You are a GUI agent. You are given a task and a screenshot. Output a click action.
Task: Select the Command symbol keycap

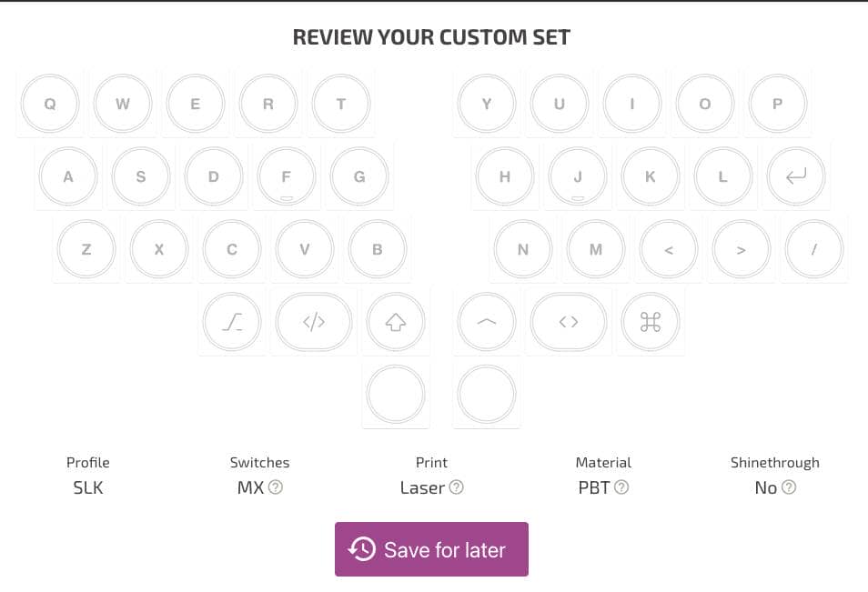[651, 322]
